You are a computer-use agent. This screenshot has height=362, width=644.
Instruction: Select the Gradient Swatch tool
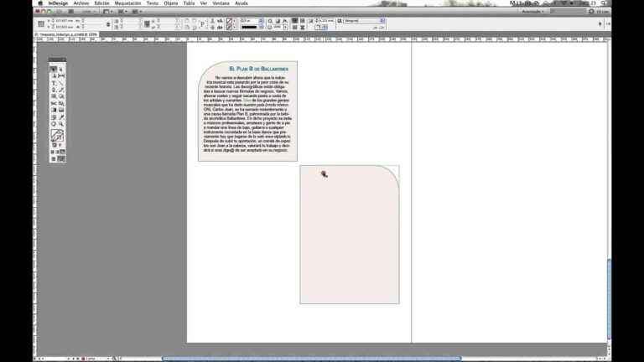coord(54,110)
